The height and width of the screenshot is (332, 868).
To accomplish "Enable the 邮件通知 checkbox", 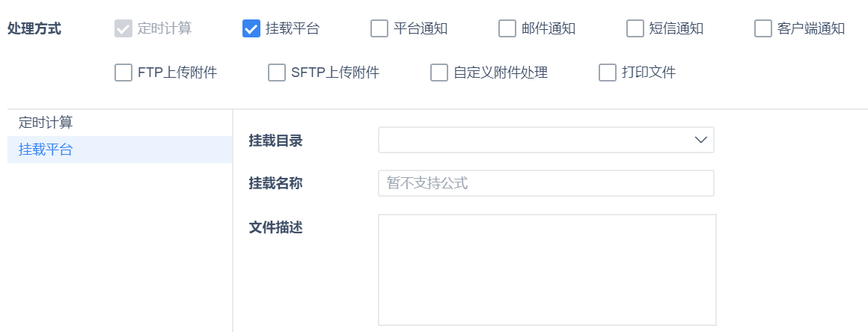I will pyautogui.click(x=507, y=29).
